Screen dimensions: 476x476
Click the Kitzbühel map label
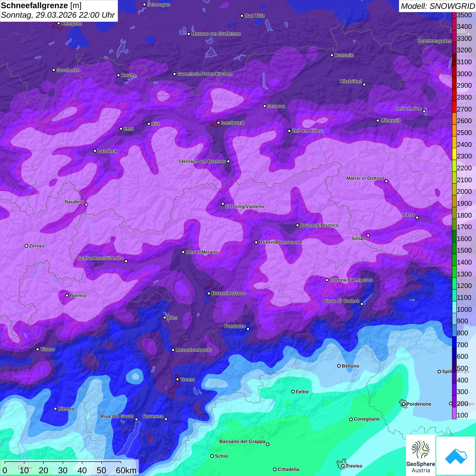point(351,81)
